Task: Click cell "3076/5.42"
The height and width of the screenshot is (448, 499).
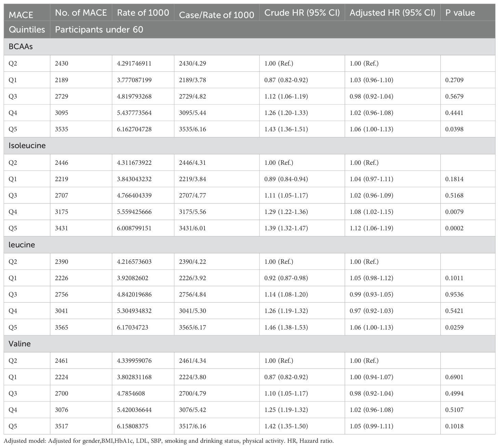Action: 192,410
